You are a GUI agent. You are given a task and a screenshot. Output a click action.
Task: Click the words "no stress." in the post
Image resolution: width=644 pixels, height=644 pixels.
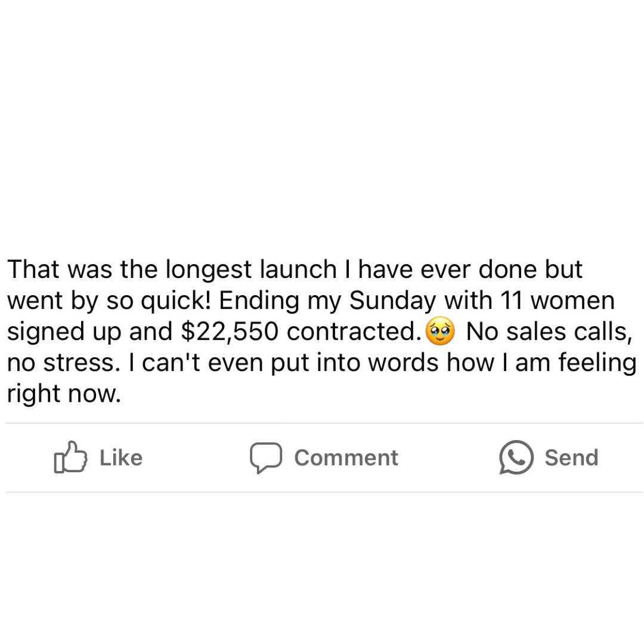click(64, 363)
